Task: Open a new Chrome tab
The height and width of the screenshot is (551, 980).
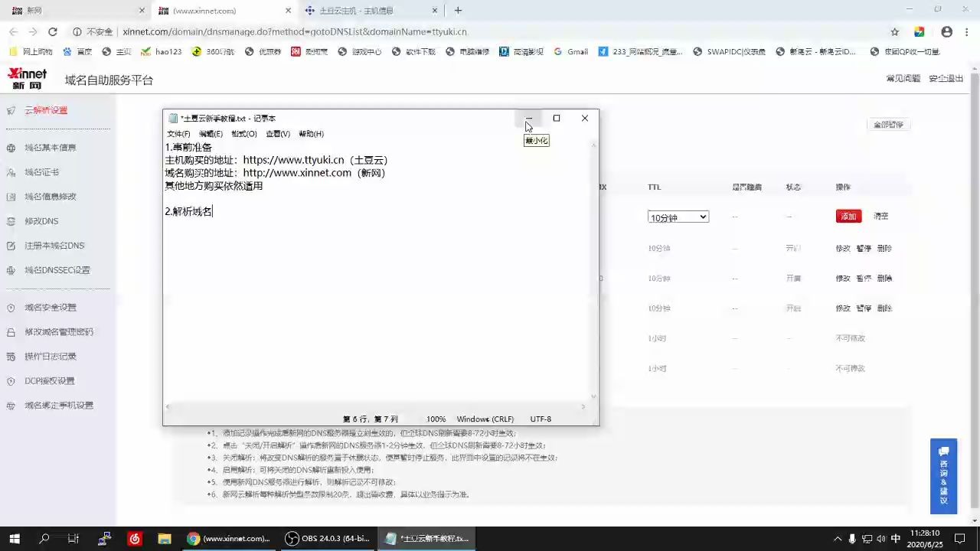Action: point(458,11)
